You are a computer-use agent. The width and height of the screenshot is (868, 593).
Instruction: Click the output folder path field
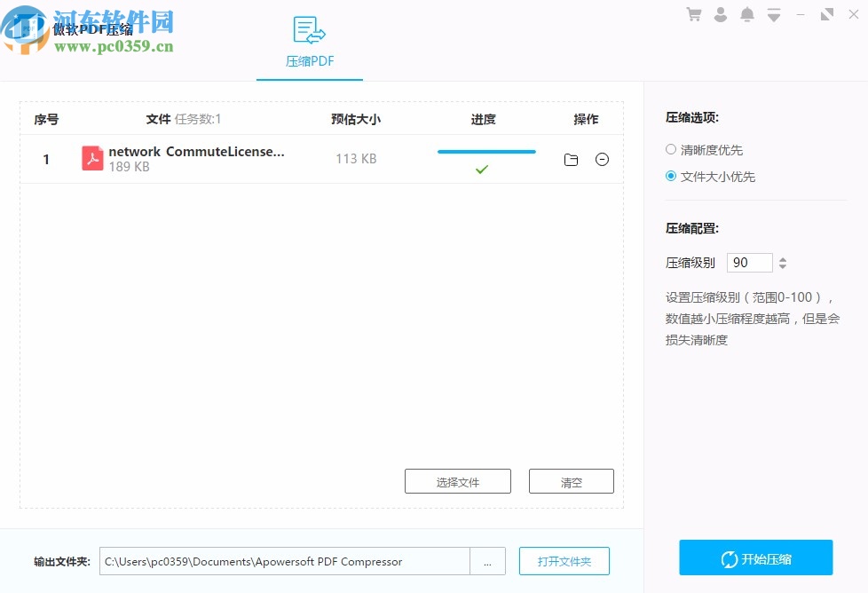point(284,561)
